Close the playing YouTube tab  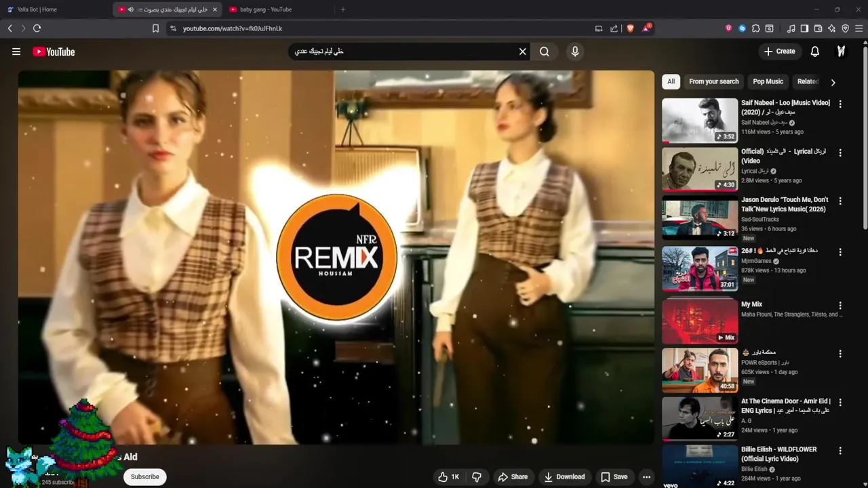point(215,9)
